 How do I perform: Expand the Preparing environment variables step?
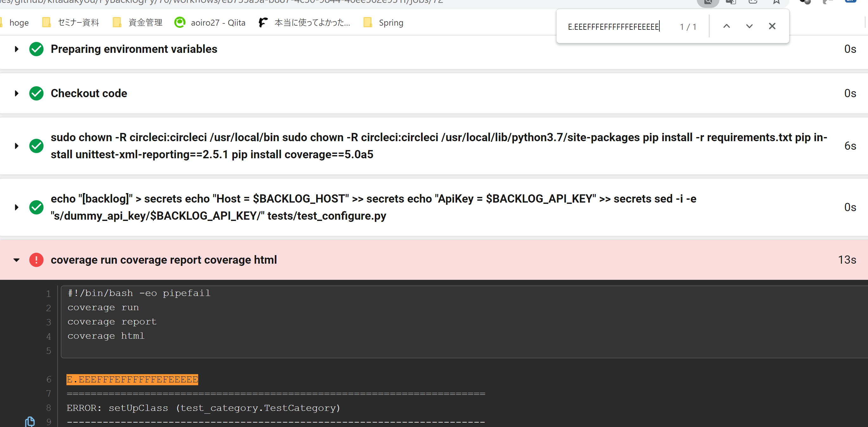[16, 49]
